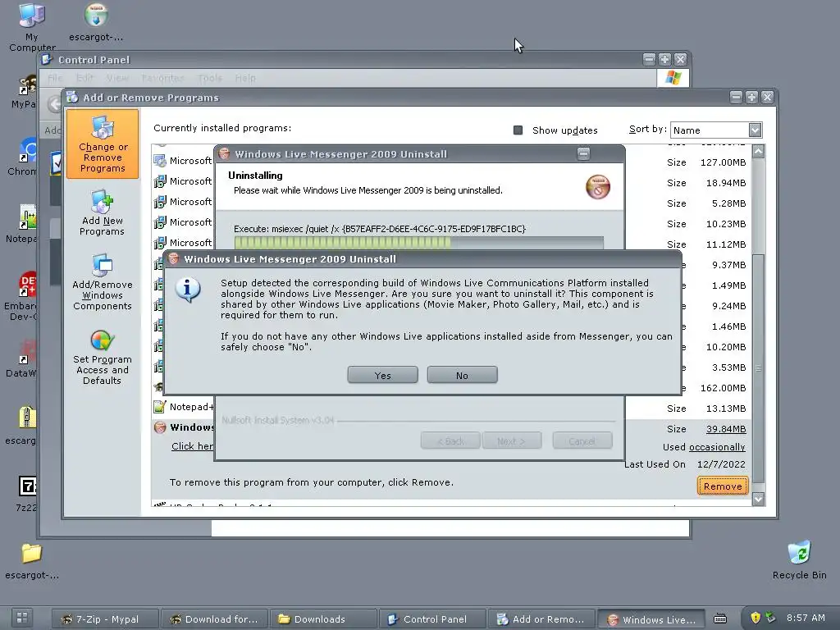The height and width of the screenshot is (630, 840).
Task: Click icon of Microsoft entry sized 127.00MB
Action: coord(160,161)
